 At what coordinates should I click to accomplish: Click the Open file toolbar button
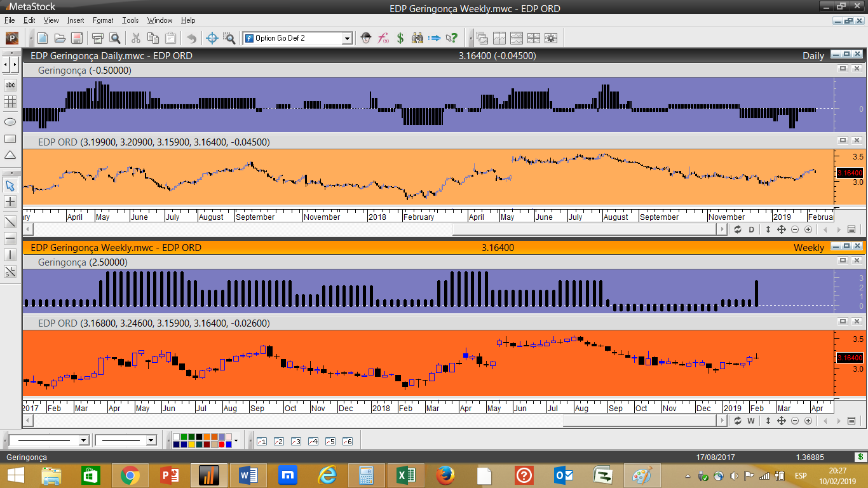pos(60,38)
